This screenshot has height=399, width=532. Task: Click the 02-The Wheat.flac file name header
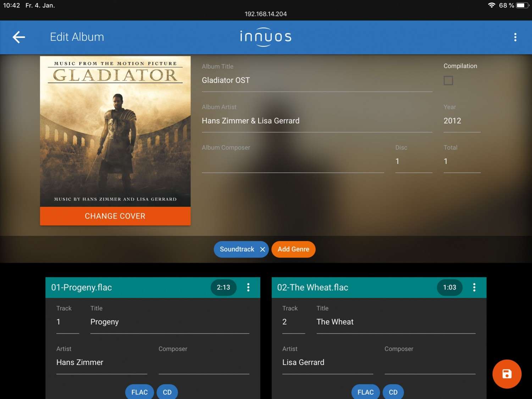tap(312, 287)
